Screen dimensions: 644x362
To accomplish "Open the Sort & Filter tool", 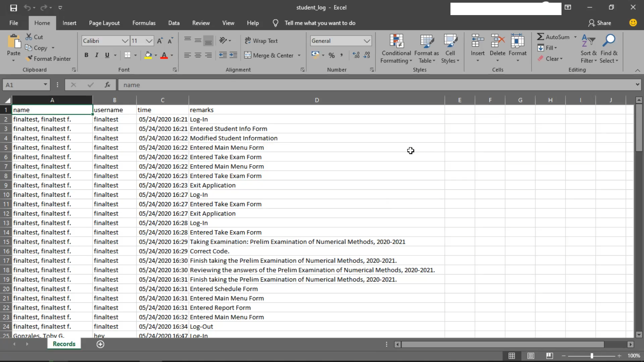I will (x=589, y=48).
